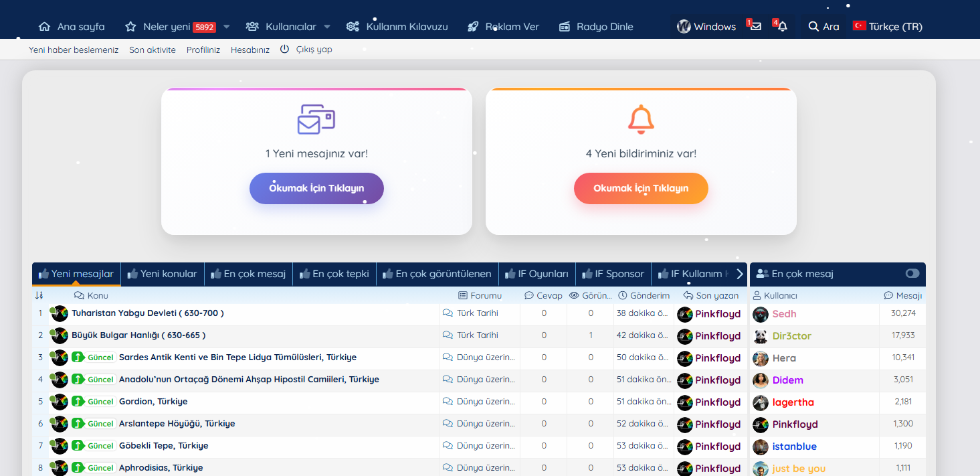Show more tabs with the right chevron
This screenshot has height=476, width=980.
coord(740,274)
